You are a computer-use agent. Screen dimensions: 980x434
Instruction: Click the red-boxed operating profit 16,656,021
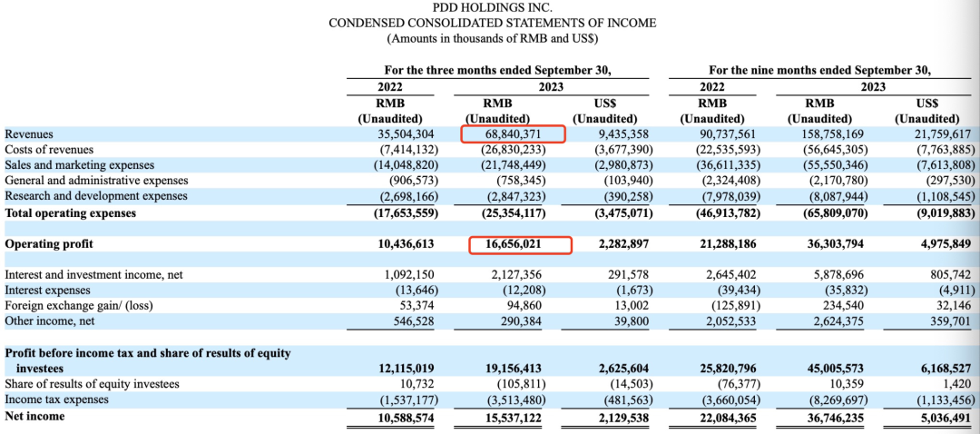[519, 244]
